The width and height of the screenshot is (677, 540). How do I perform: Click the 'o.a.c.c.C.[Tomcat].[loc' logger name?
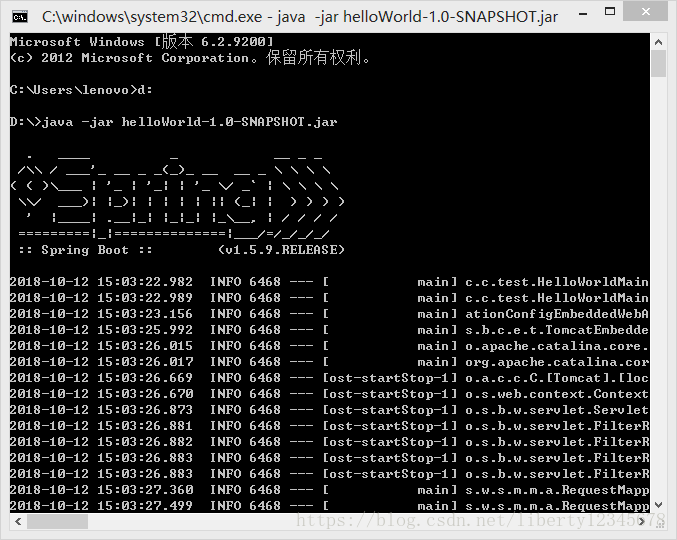557,378
